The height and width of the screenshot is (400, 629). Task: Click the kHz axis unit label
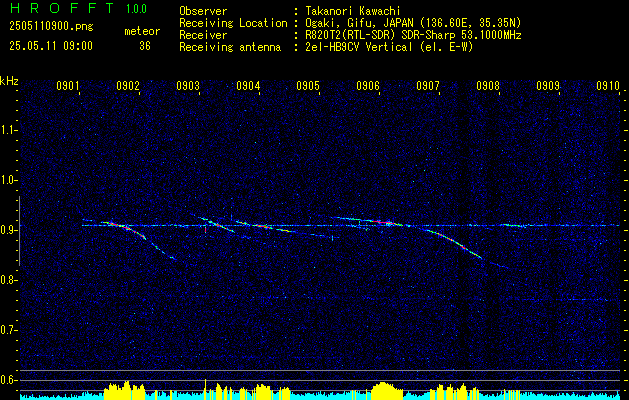coord(9,81)
